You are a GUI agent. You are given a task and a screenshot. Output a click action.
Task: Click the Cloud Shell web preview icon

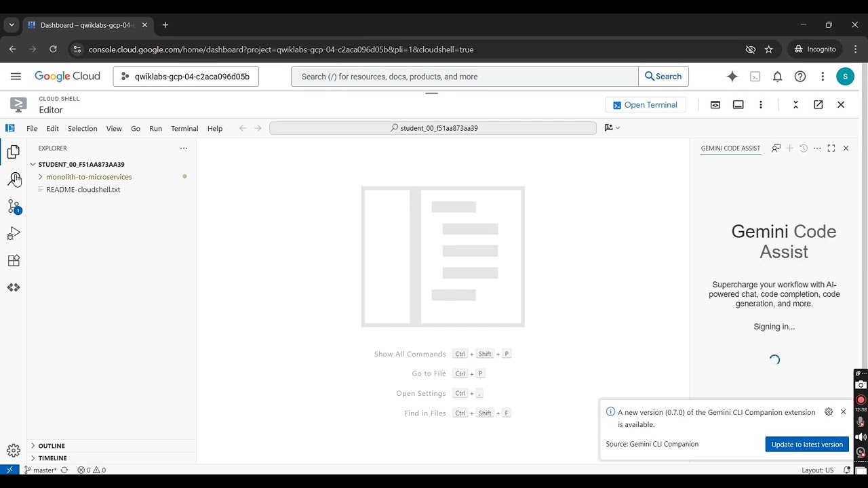point(715,105)
